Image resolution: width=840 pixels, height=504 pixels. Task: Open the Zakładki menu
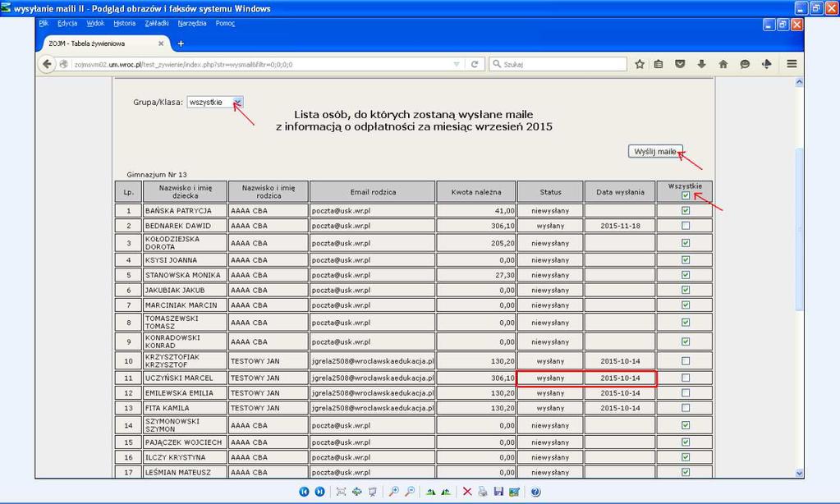[x=157, y=23]
